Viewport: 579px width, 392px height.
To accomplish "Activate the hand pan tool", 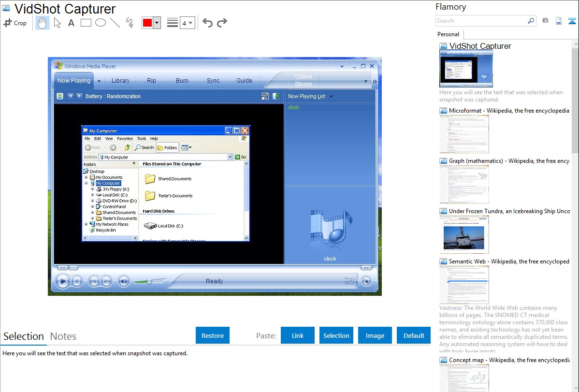I will [x=42, y=23].
